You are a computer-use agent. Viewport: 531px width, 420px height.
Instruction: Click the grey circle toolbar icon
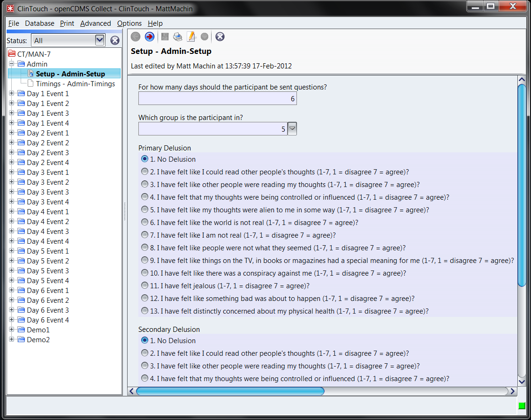click(x=205, y=37)
